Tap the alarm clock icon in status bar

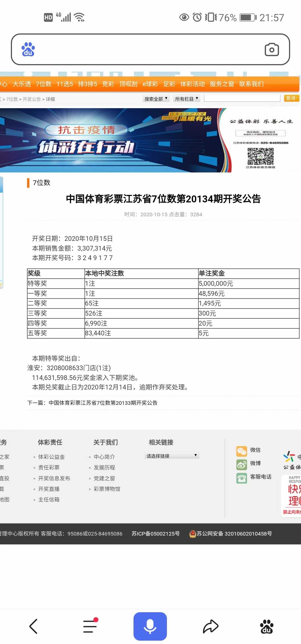(x=197, y=17)
